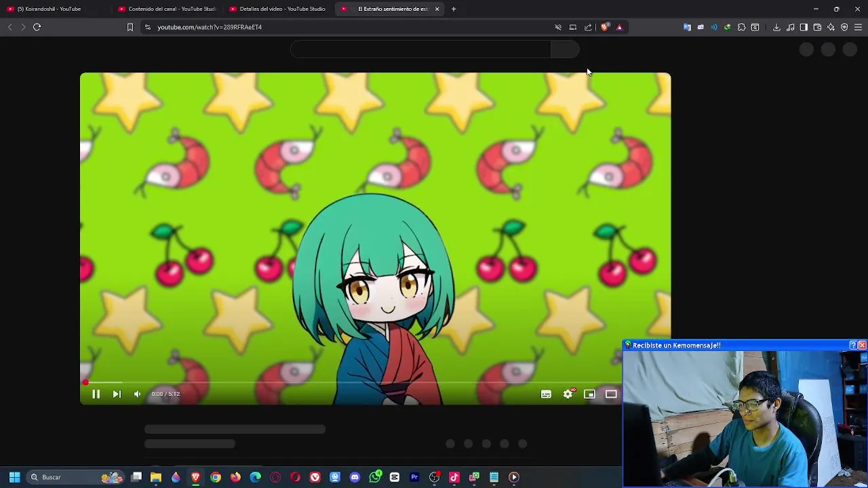Viewport: 868px width, 488px height.
Task: Enable theater mode on the player
Action: coord(611,394)
